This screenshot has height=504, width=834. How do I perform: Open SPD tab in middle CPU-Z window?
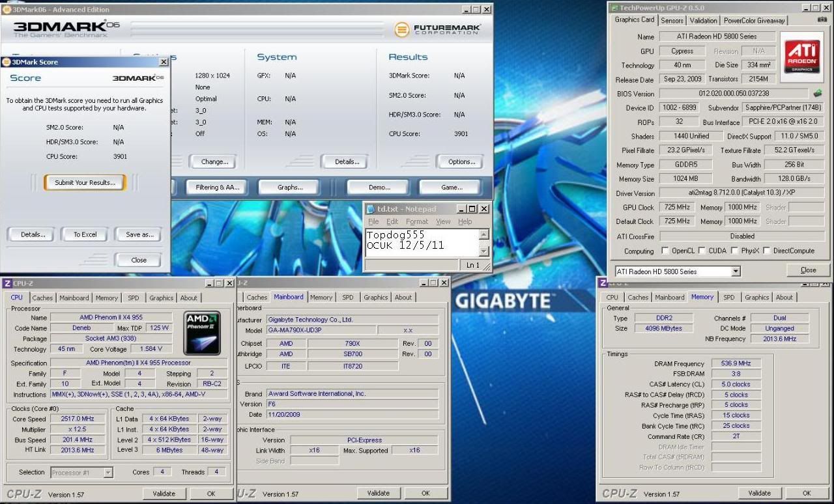click(348, 298)
